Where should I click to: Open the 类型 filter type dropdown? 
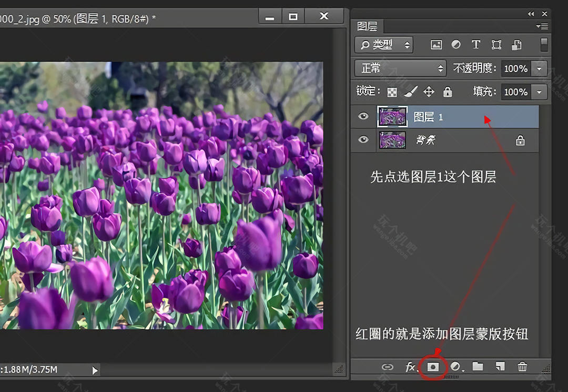point(384,45)
